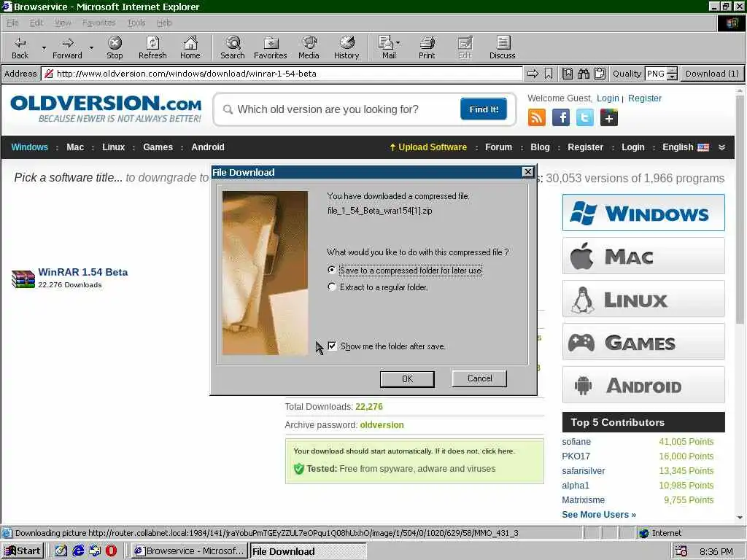
Task: Open the Twitter icon
Action: click(584, 117)
